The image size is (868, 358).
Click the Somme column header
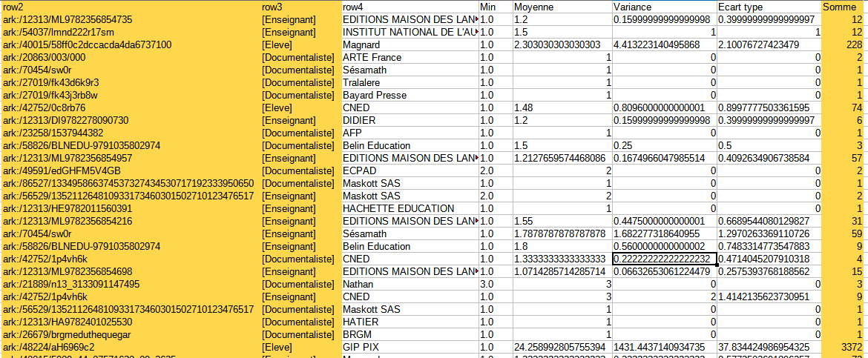point(844,7)
